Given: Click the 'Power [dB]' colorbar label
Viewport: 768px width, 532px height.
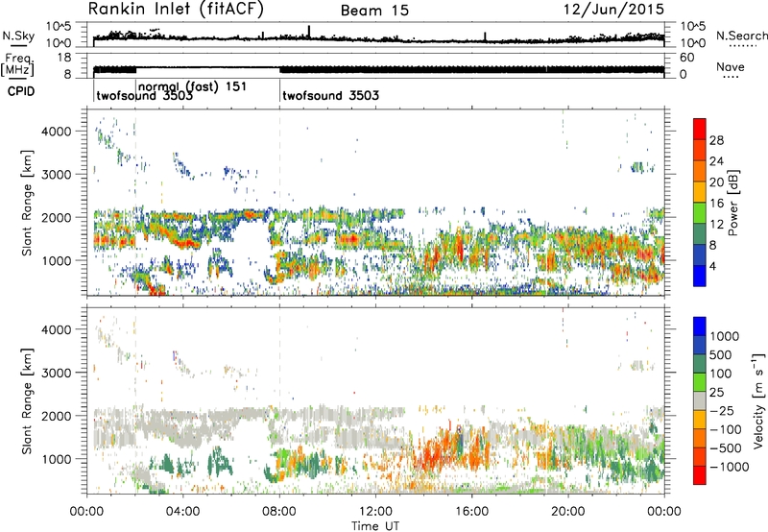Looking at the screenshot, I should (x=732, y=203).
